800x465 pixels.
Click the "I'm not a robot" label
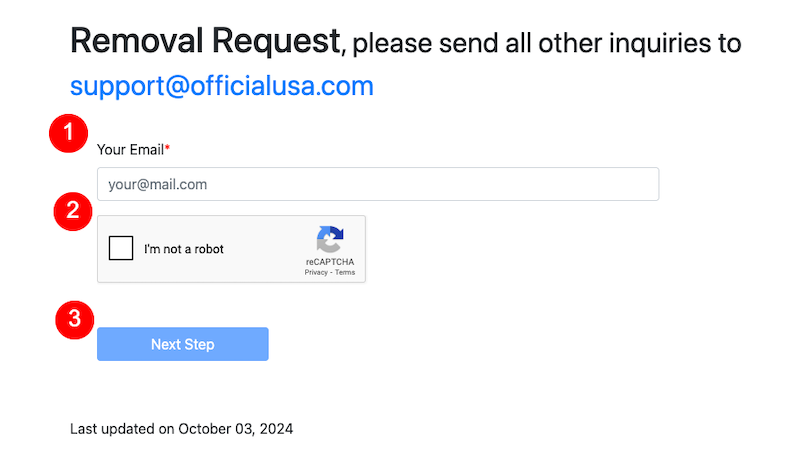coord(184,249)
